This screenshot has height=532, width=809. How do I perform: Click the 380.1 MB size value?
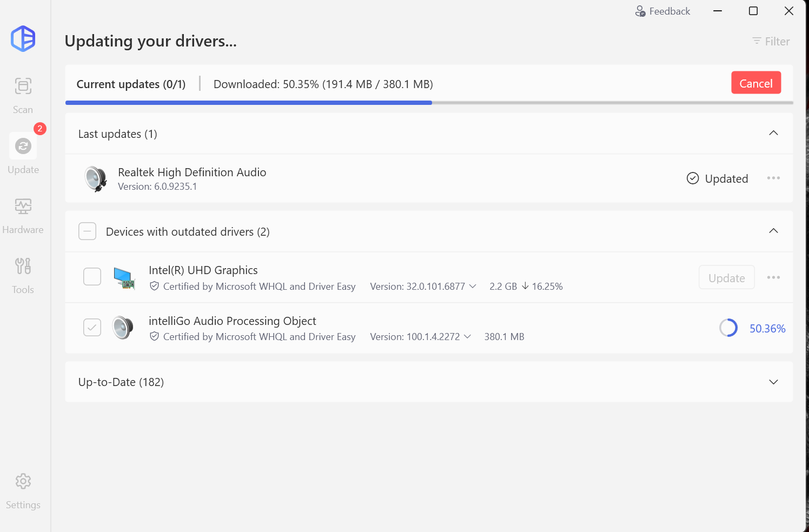[505, 336]
